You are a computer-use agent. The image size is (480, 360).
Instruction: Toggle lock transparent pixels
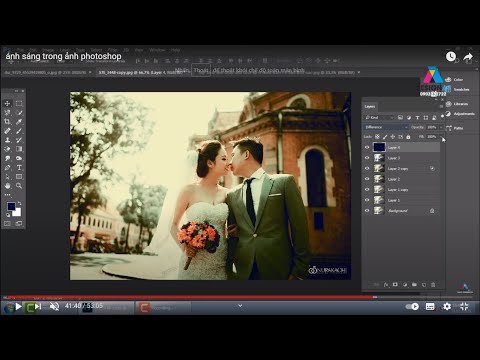(x=377, y=137)
